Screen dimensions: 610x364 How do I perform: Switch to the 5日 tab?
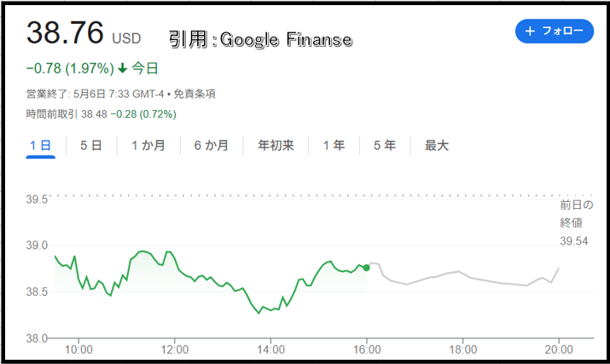click(x=91, y=146)
